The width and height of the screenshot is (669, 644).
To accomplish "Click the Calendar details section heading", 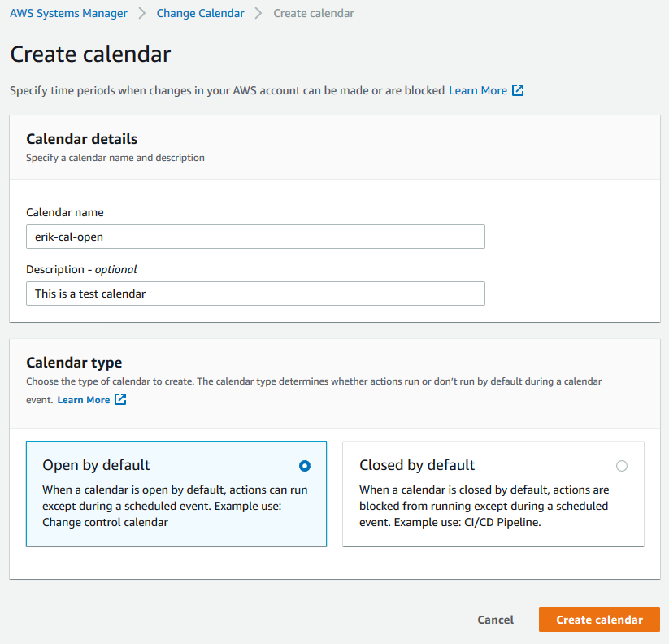I will coord(82,139).
